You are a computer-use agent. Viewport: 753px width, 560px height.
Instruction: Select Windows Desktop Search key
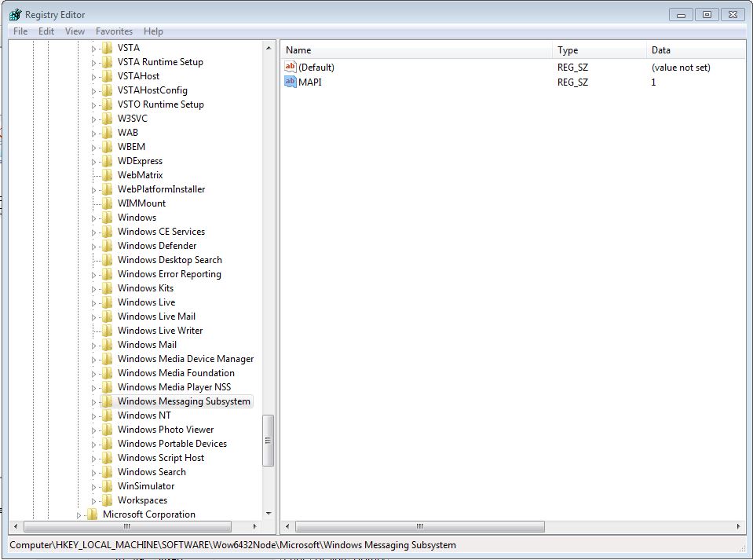pos(170,260)
